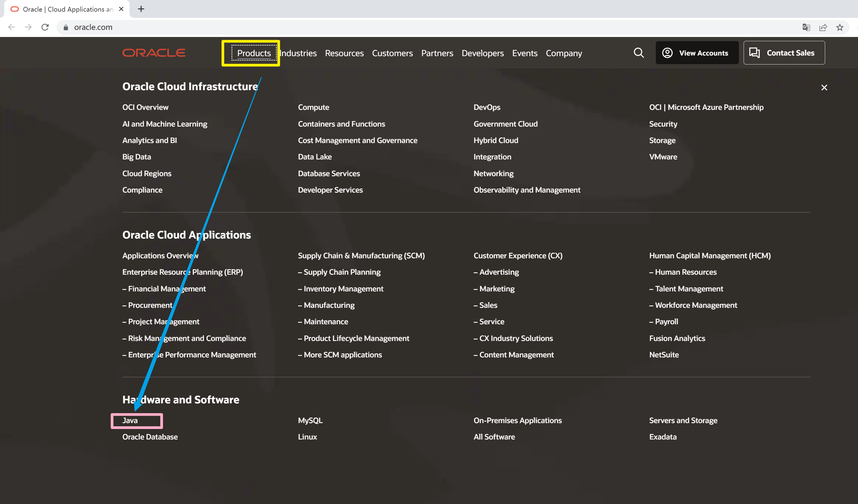Image resolution: width=858 pixels, height=504 pixels.
Task: Open Fusion Analytics link
Action: point(677,338)
